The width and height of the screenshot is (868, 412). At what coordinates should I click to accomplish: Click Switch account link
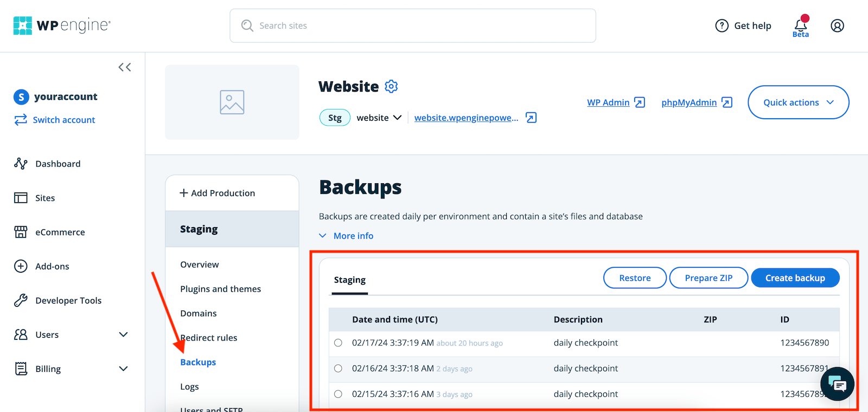(64, 120)
